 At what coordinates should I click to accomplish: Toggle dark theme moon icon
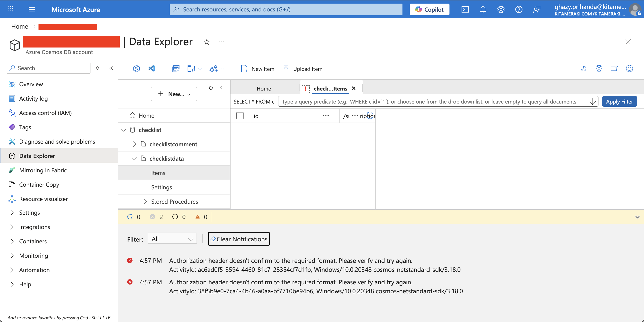pos(583,68)
